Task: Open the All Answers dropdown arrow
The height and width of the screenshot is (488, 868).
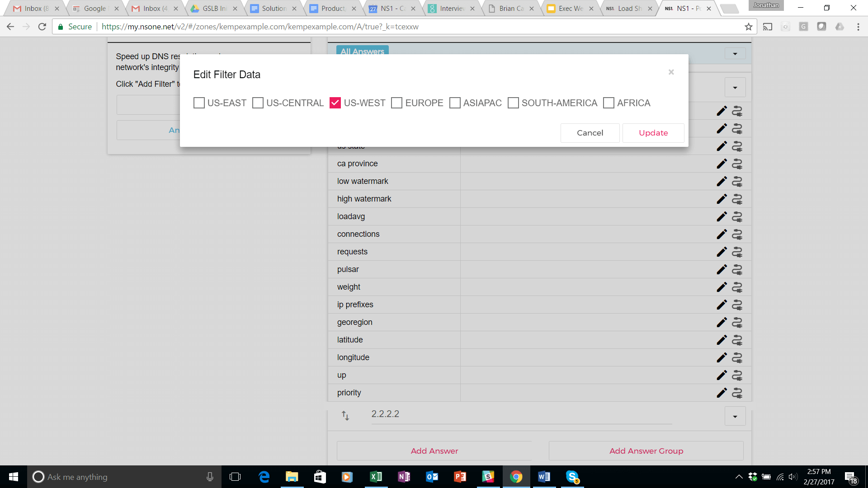Action: tap(735, 54)
